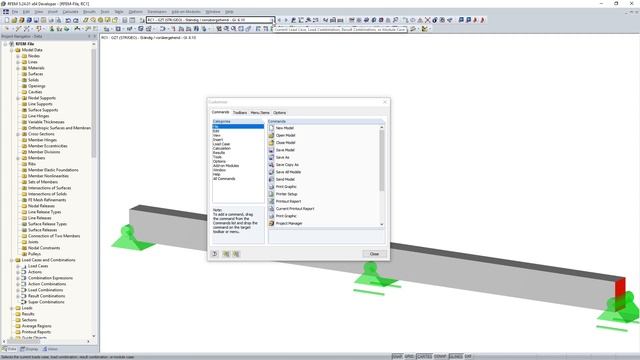Select Add-on Modules in Categories list
Viewport: 640px width, 360px height.
coord(226,166)
